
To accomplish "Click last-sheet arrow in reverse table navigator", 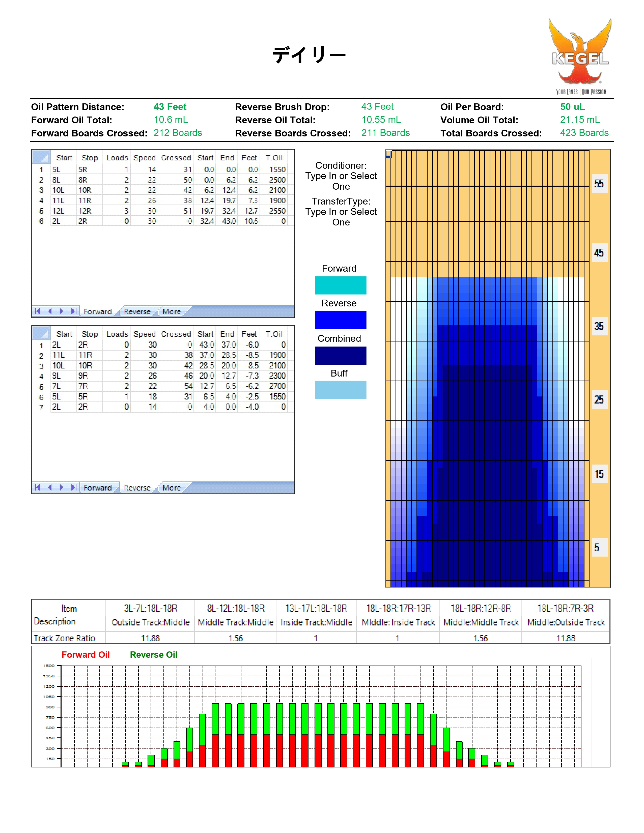I will (x=74, y=487).
